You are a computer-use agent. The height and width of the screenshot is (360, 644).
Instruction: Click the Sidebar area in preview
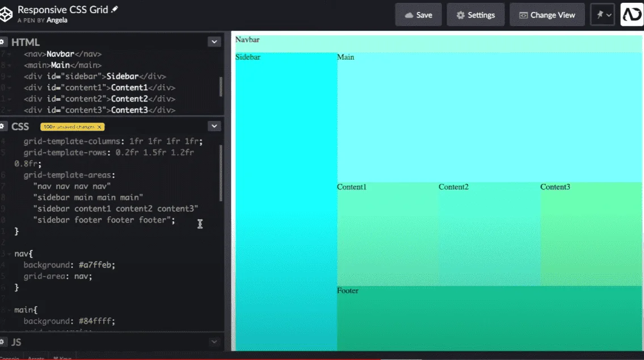(286, 202)
